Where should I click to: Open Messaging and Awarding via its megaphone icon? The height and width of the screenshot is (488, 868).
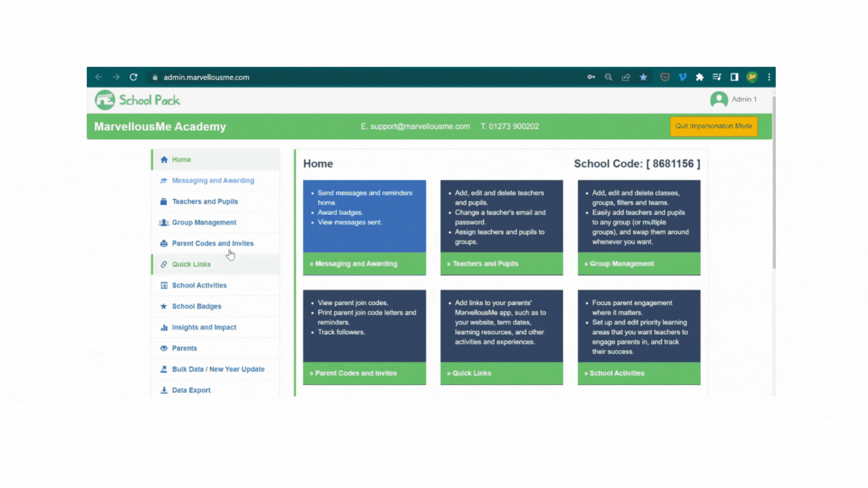pos(163,180)
